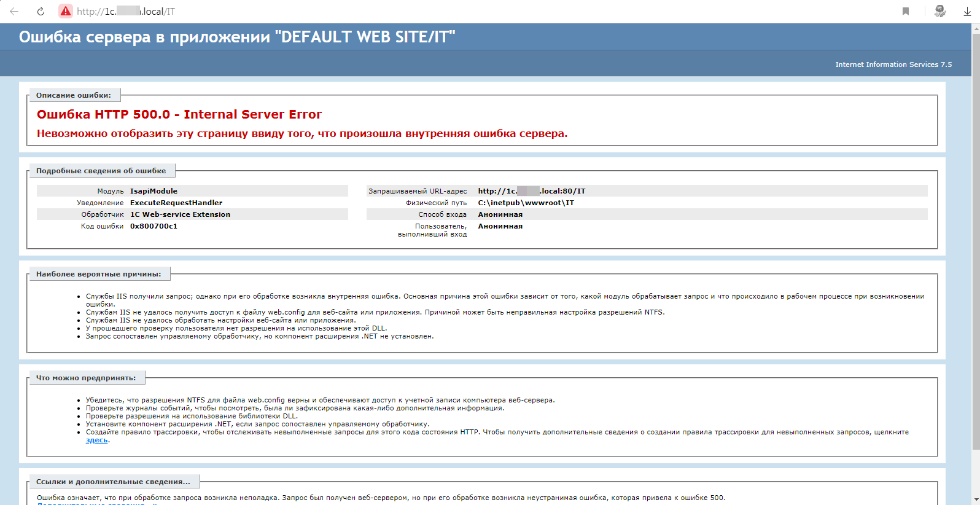Viewport: 980px width, 505px height.
Task: Follow the "здесь" tracing rule link
Action: pyautogui.click(x=96, y=440)
